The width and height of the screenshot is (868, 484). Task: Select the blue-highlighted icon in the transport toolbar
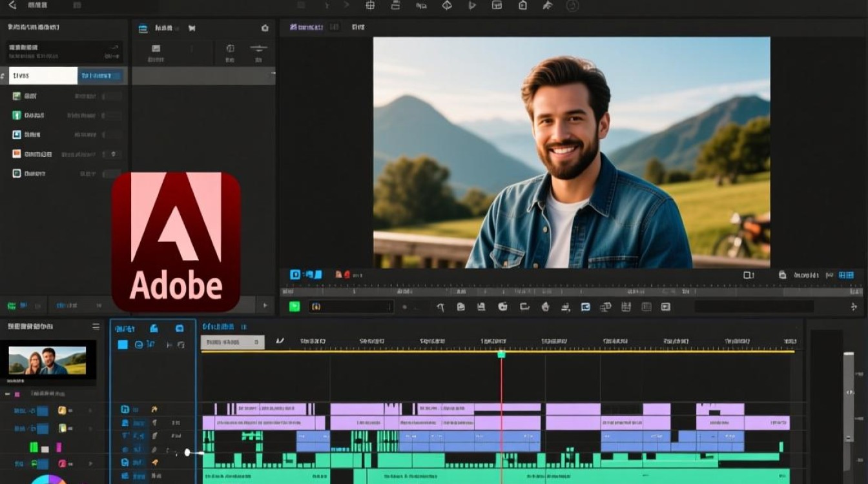coord(585,307)
